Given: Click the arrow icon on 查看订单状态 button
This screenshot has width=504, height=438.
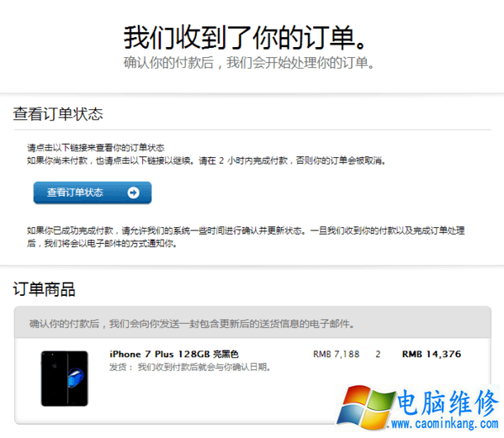Looking at the screenshot, I should coord(133,193).
